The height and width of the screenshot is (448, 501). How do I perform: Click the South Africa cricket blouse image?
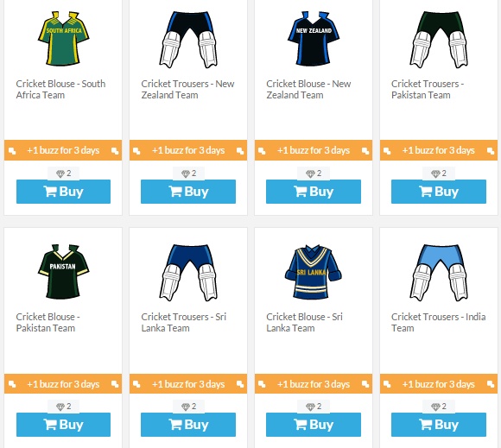point(64,39)
